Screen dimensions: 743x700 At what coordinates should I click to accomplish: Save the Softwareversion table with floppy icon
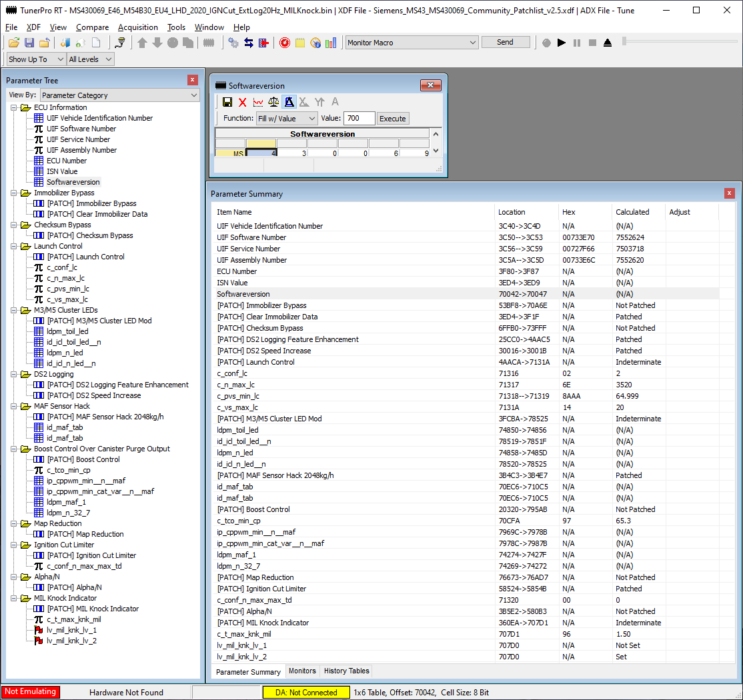tap(227, 102)
